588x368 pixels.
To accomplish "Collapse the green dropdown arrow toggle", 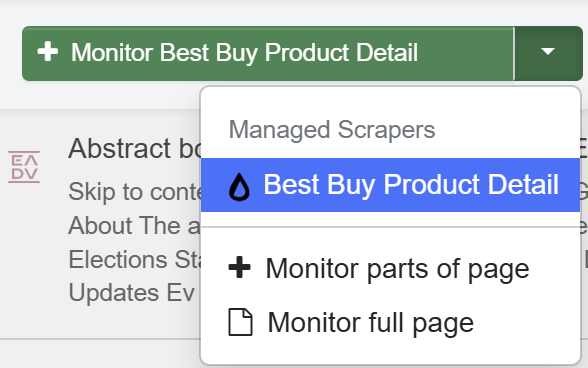I will pyautogui.click(x=548, y=53).
